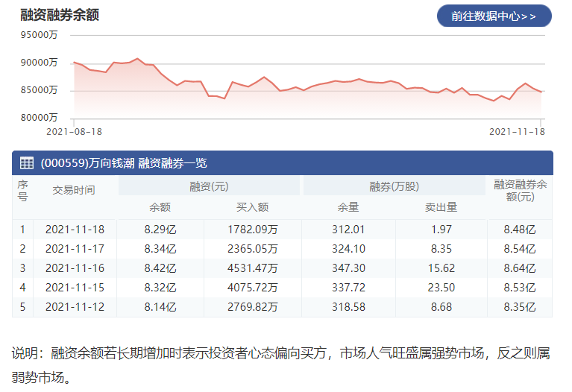The width and height of the screenshot is (572, 392).
Task: Click the 余量 sub-header
Action: (x=348, y=207)
